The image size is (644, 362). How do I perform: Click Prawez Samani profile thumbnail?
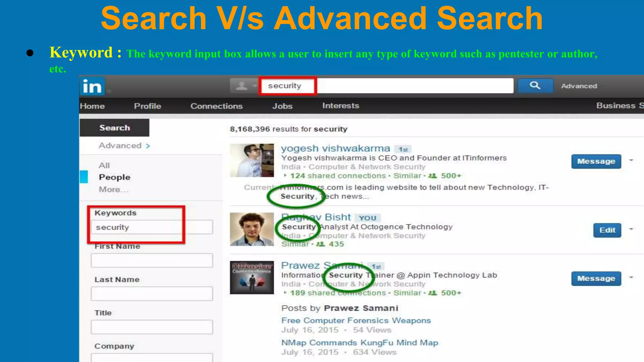pyautogui.click(x=252, y=277)
